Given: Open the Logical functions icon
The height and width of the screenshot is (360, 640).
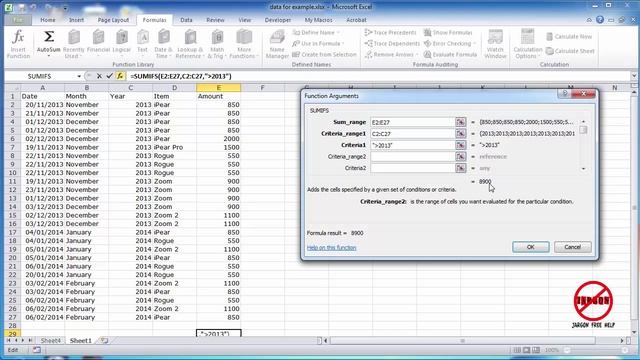Looking at the screenshot, I should pos(122,42).
